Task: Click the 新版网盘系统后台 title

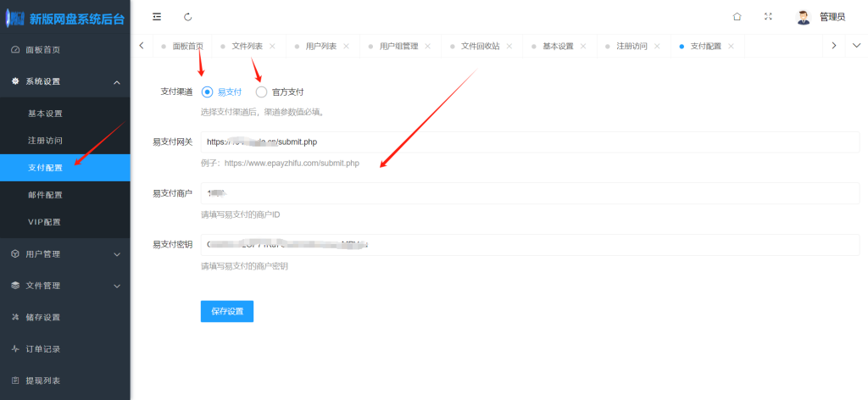Action: (77, 19)
